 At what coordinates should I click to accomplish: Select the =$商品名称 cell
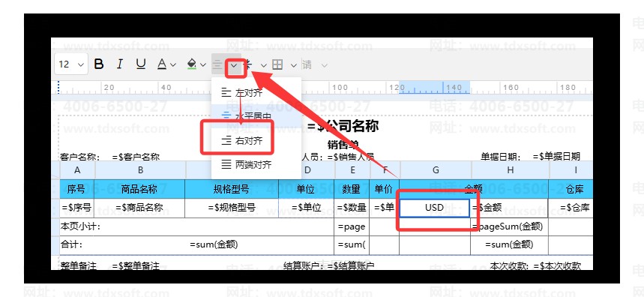click(139, 208)
